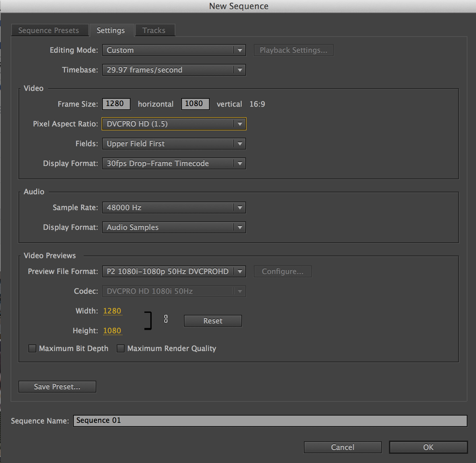
Task: Open the Editing Mode dropdown
Action: tap(174, 50)
